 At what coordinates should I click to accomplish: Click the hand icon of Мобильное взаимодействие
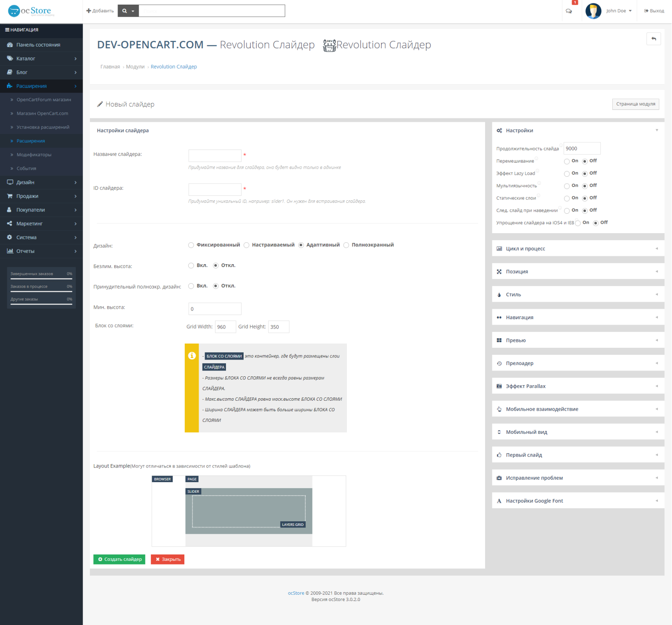point(499,409)
